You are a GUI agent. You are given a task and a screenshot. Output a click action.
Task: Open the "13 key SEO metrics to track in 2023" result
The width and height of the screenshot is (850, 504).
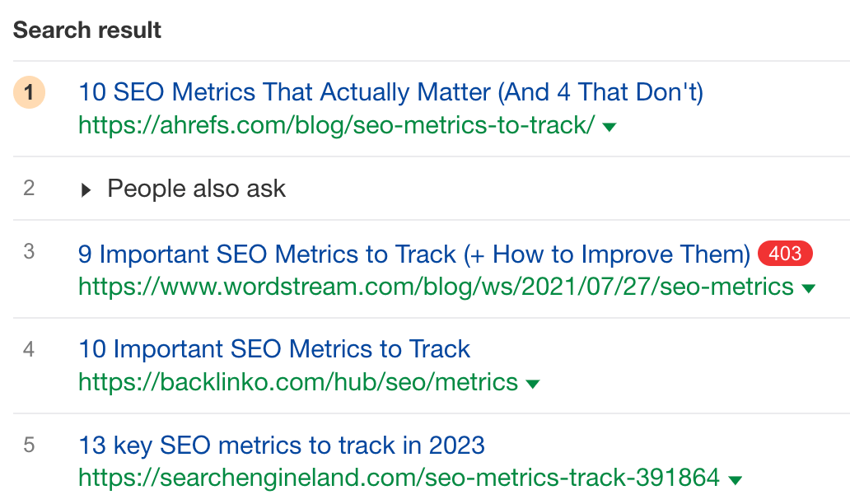[282, 446]
